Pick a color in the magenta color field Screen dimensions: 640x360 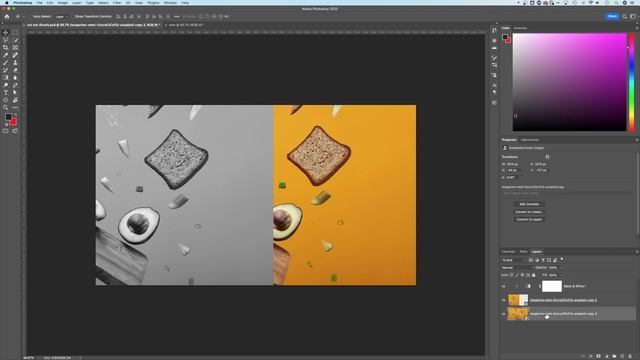569,82
